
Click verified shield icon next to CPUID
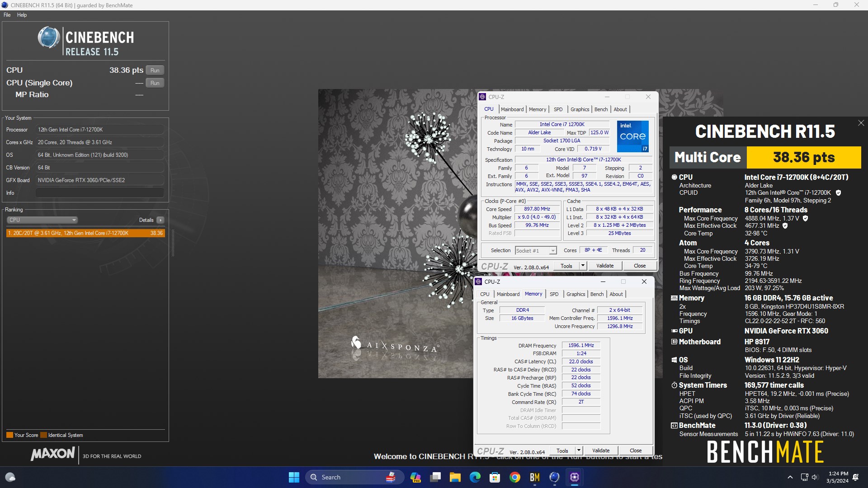click(x=838, y=192)
